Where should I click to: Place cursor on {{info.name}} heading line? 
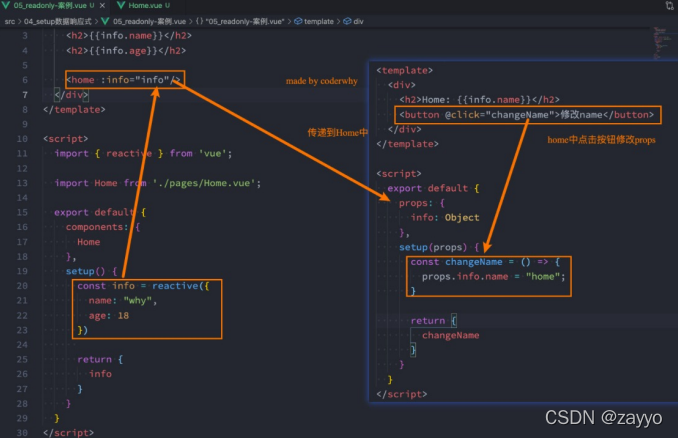coord(129,35)
